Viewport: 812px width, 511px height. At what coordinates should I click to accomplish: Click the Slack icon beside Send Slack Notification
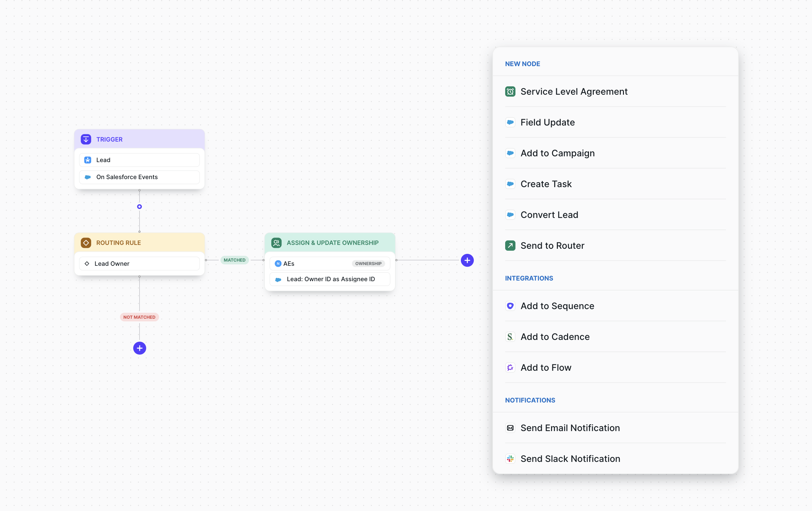point(510,458)
